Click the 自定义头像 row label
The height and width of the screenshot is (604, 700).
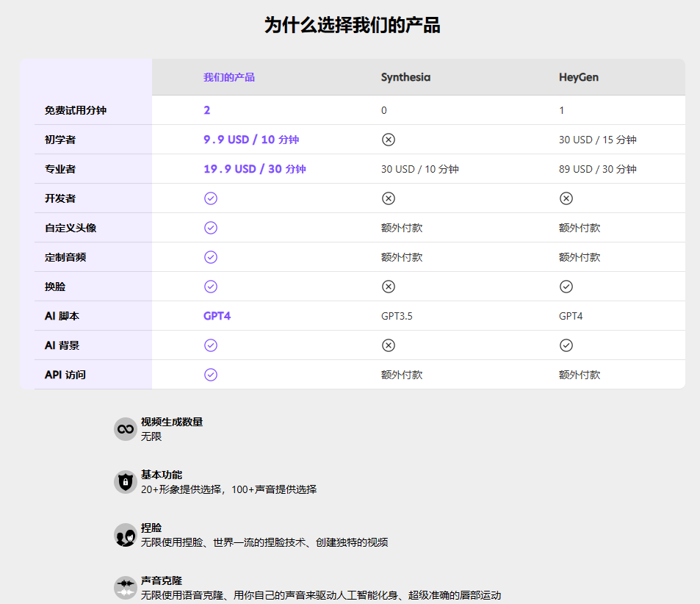(x=71, y=228)
